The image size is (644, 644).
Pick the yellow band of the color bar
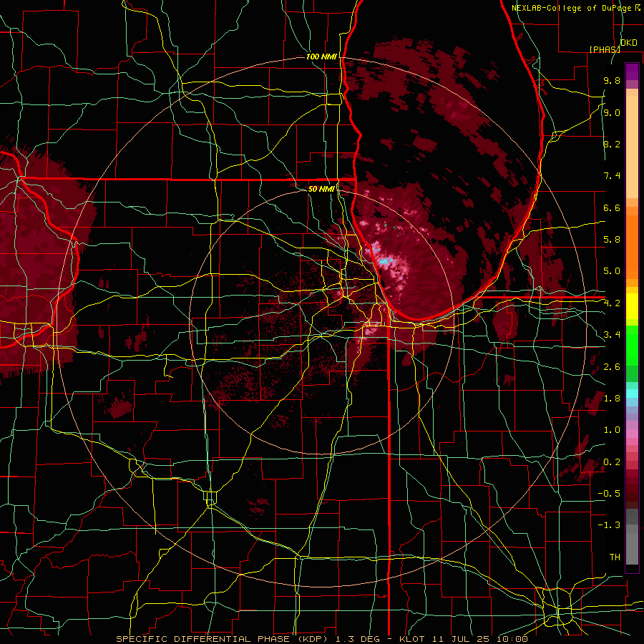pos(632,306)
